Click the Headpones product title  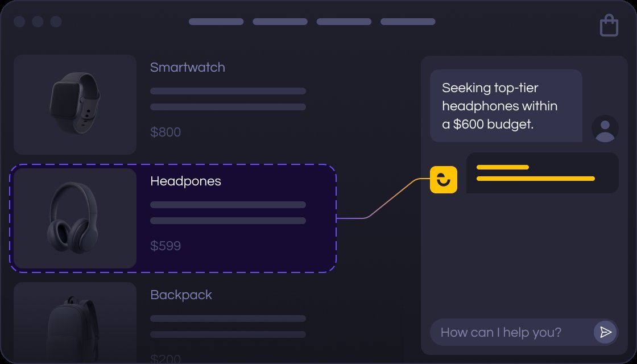[185, 181]
